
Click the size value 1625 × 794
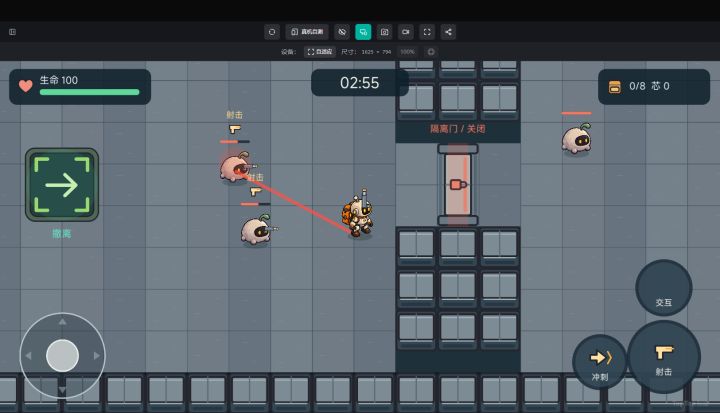point(376,52)
